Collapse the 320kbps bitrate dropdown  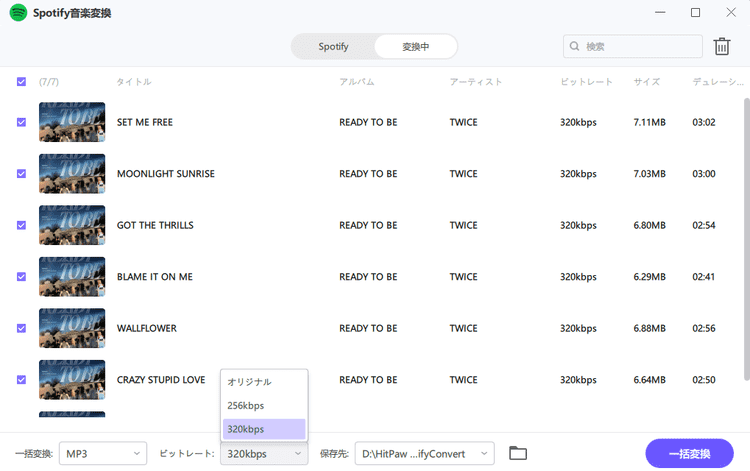coord(264,453)
